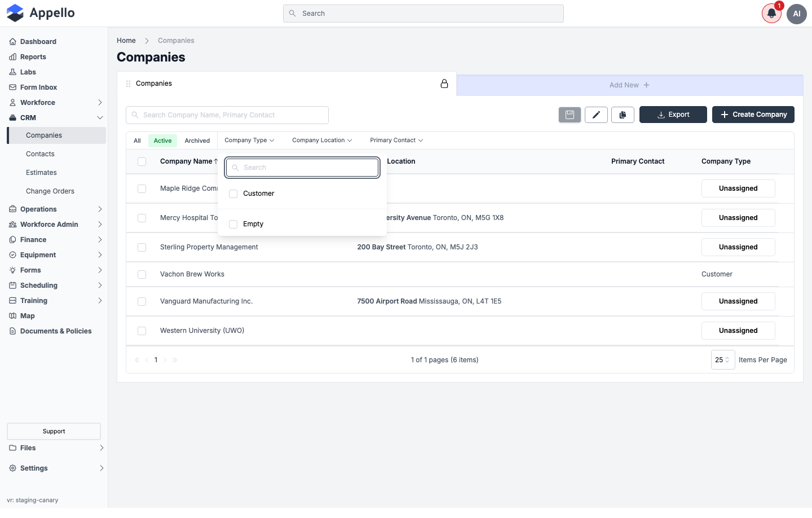
Task: Click the save view icon button
Action: point(570,115)
